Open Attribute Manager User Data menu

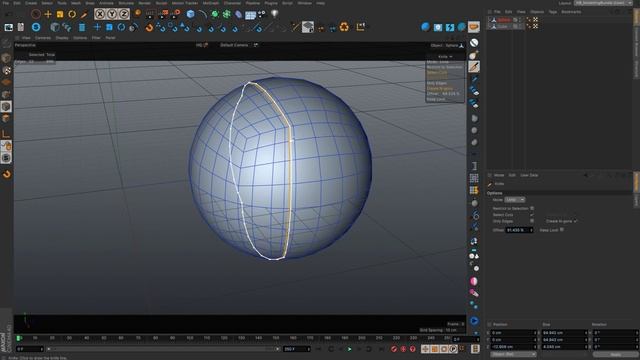pyautogui.click(x=529, y=175)
